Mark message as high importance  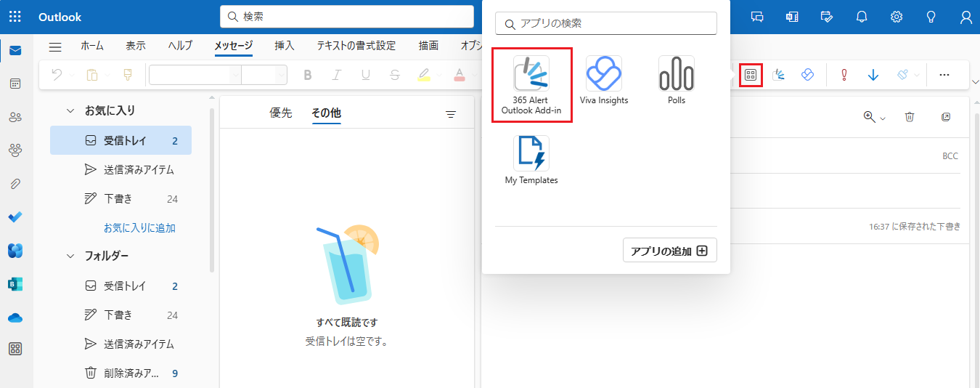pyautogui.click(x=844, y=75)
